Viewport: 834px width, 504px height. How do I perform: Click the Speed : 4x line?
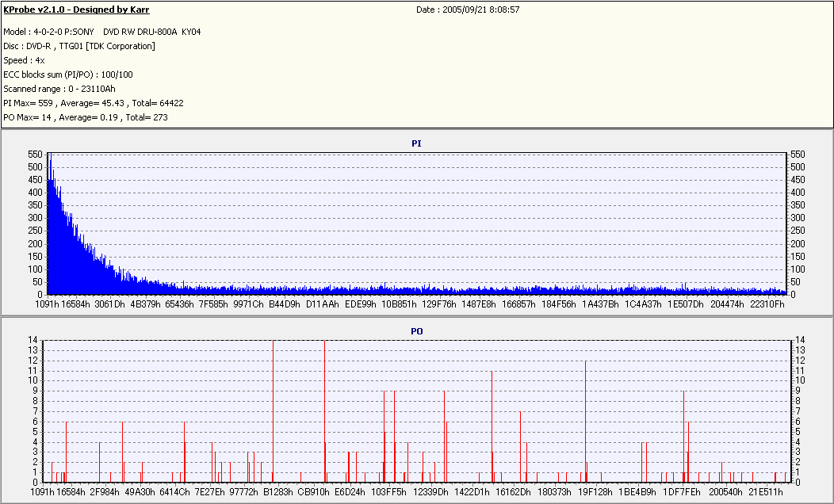pyautogui.click(x=24, y=60)
